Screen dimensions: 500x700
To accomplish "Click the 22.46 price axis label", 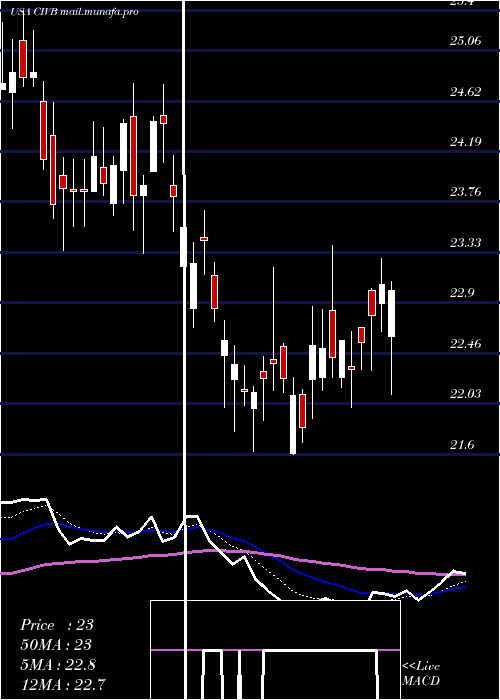I will 466,344.
